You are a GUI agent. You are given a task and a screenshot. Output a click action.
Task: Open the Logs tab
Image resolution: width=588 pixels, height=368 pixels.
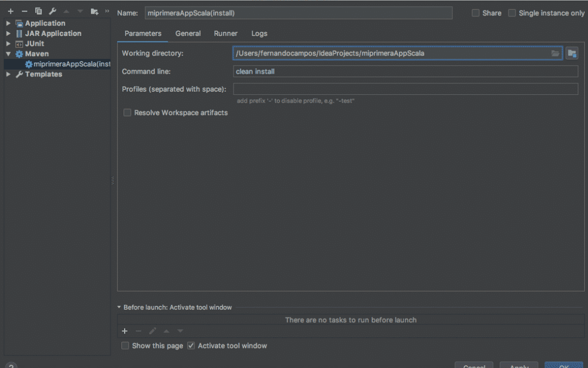point(259,33)
